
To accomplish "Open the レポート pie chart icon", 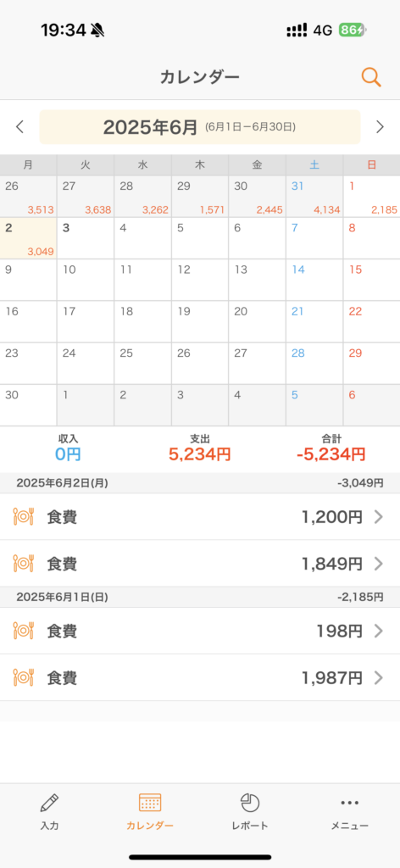I will click(x=250, y=803).
